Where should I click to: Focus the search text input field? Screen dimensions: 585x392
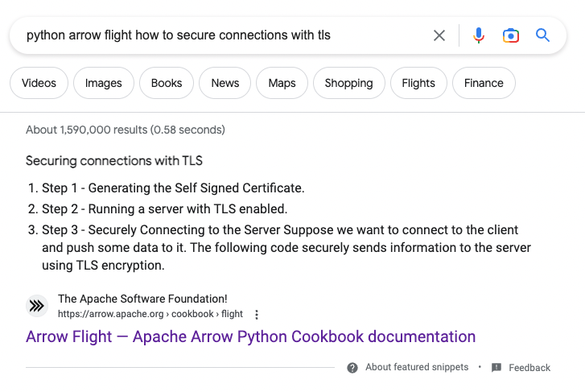pos(217,35)
